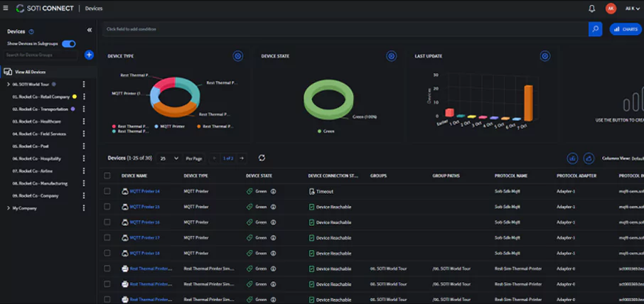644x304 pixels.
Task: Open options for 02. Rocket Co - Transportation
Action: (84, 109)
